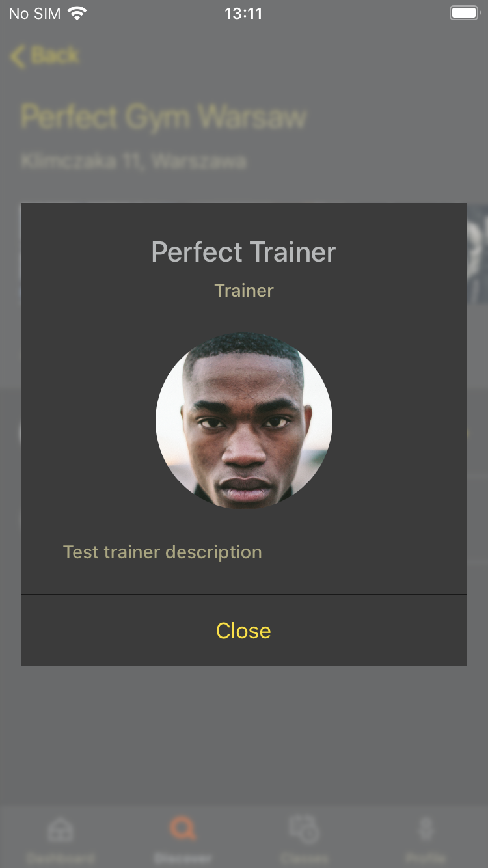This screenshot has width=488, height=868.
Task: Open the Dashboard house icon
Action: pos(61,830)
